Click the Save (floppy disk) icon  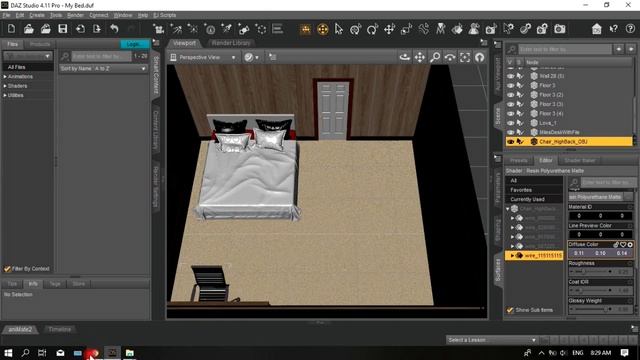[62, 29]
